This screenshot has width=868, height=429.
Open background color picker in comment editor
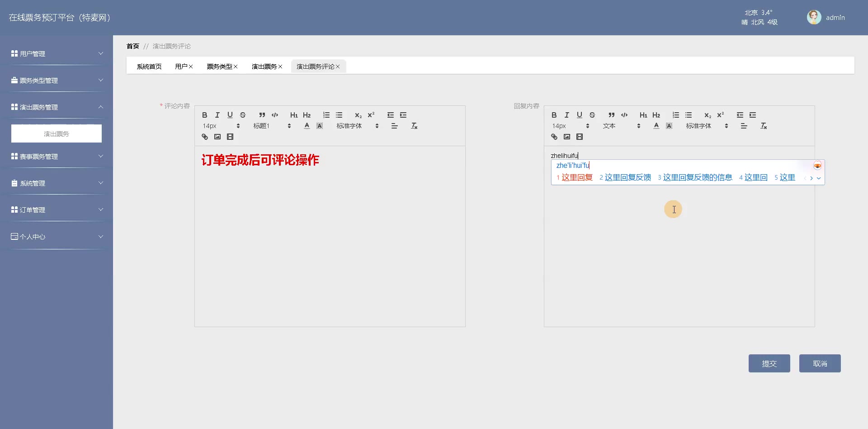coord(320,126)
